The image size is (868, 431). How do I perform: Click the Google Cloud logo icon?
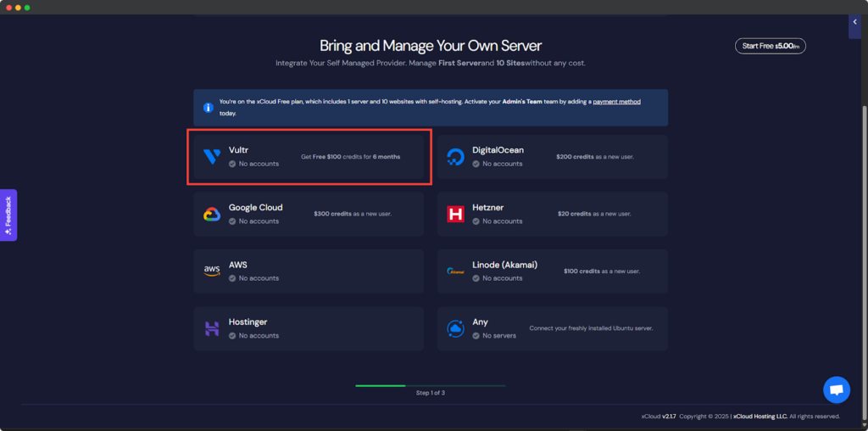click(212, 215)
